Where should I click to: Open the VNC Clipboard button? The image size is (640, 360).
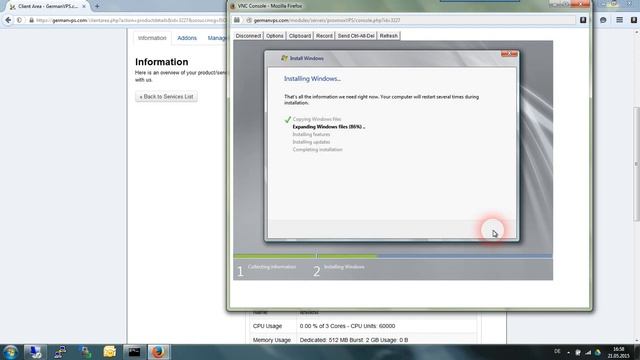click(x=300, y=36)
